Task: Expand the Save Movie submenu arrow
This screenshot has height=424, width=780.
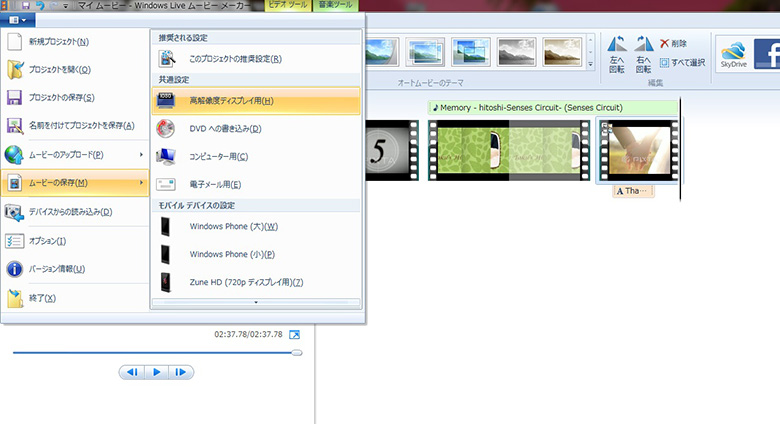Action: (x=141, y=183)
